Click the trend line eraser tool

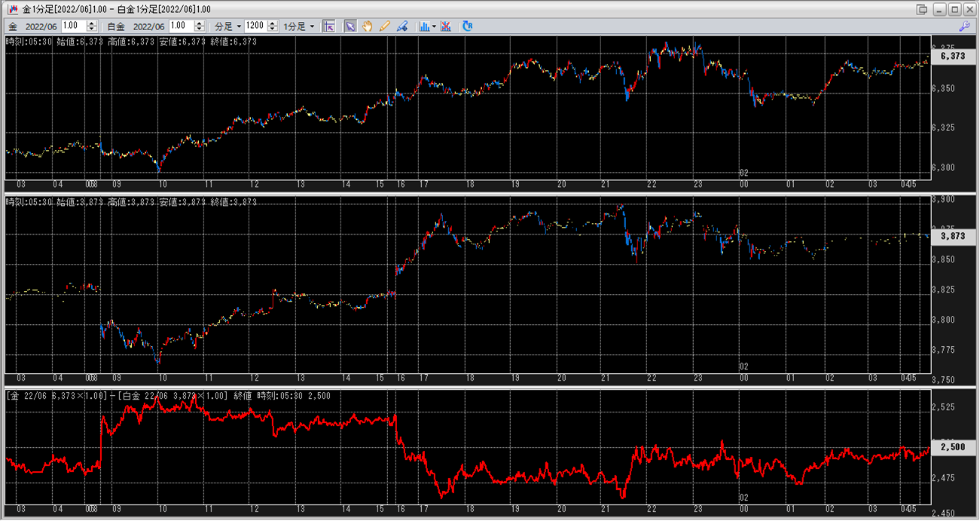[402, 26]
